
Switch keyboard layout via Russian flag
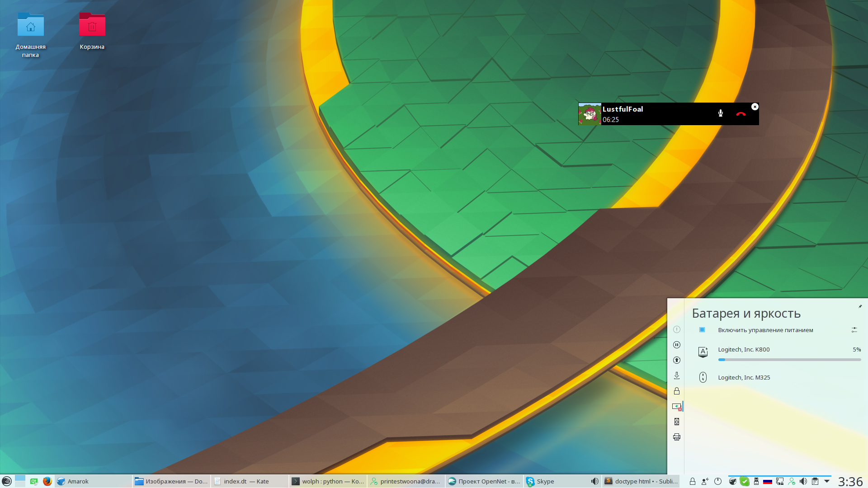click(x=768, y=482)
